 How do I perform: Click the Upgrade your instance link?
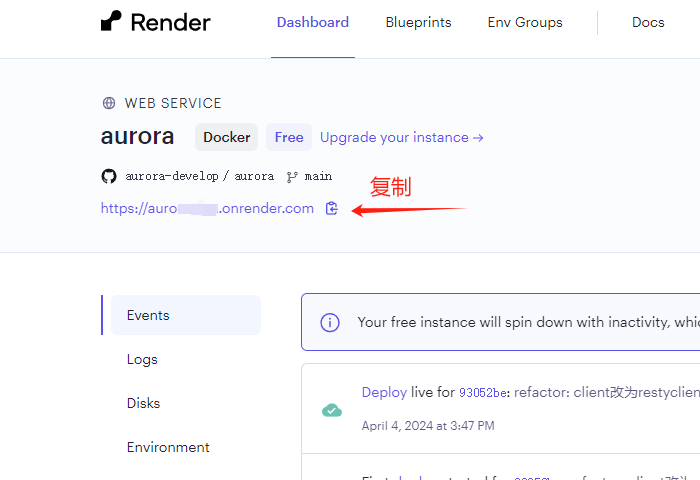[x=401, y=138]
